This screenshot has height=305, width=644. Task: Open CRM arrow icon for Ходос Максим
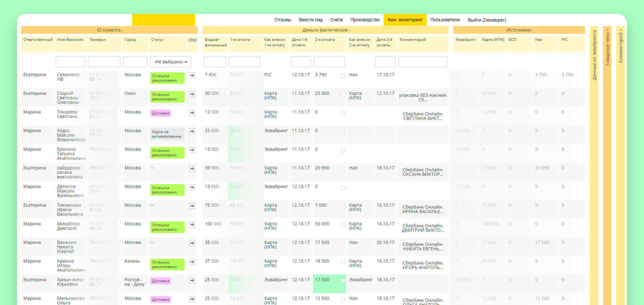click(x=192, y=131)
